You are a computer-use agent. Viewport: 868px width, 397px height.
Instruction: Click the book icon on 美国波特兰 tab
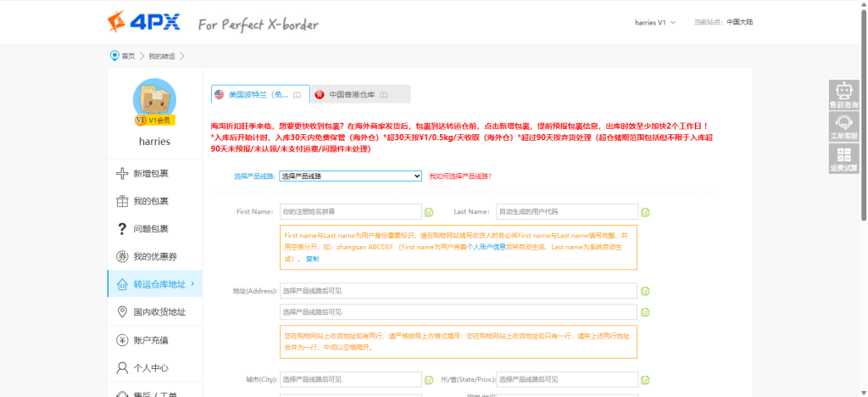point(296,94)
